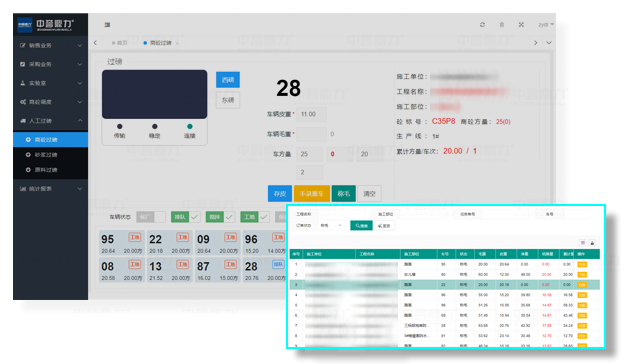Click the orange 手录重车 button
Image resolution: width=637 pixels, height=364 pixels.
(312, 194)
